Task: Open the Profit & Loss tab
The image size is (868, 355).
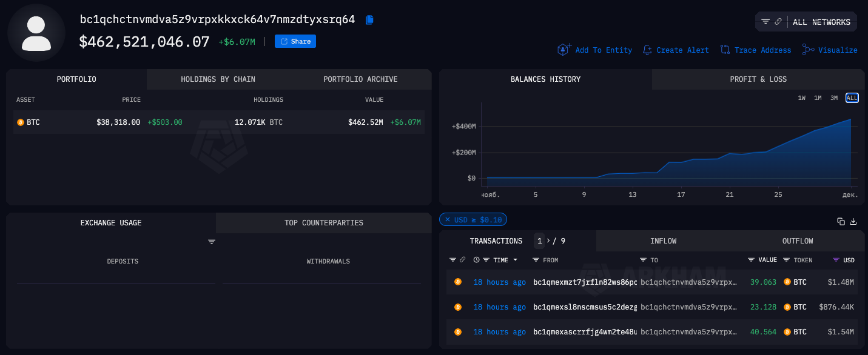Action: (x=758, y=79)
